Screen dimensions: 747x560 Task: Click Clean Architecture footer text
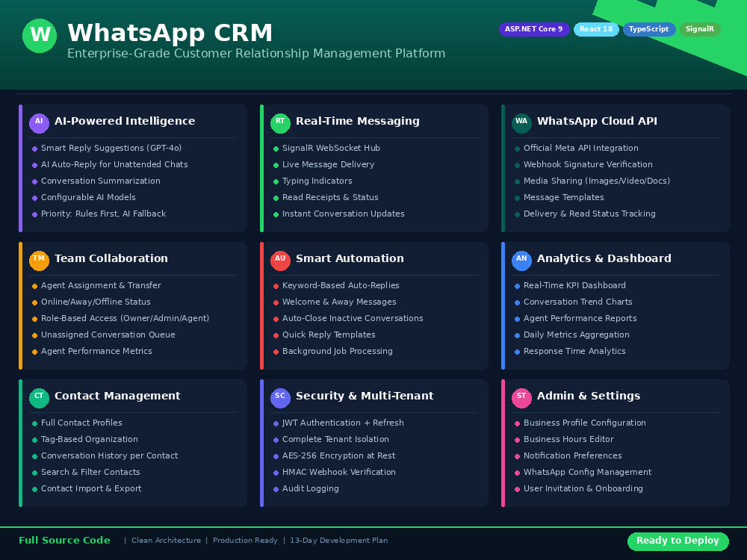[x=167, y=541]
